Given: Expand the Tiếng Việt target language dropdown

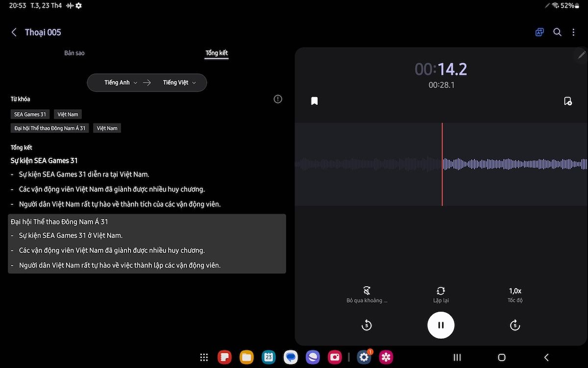Looking at the screenshot, I should [179, 83].
